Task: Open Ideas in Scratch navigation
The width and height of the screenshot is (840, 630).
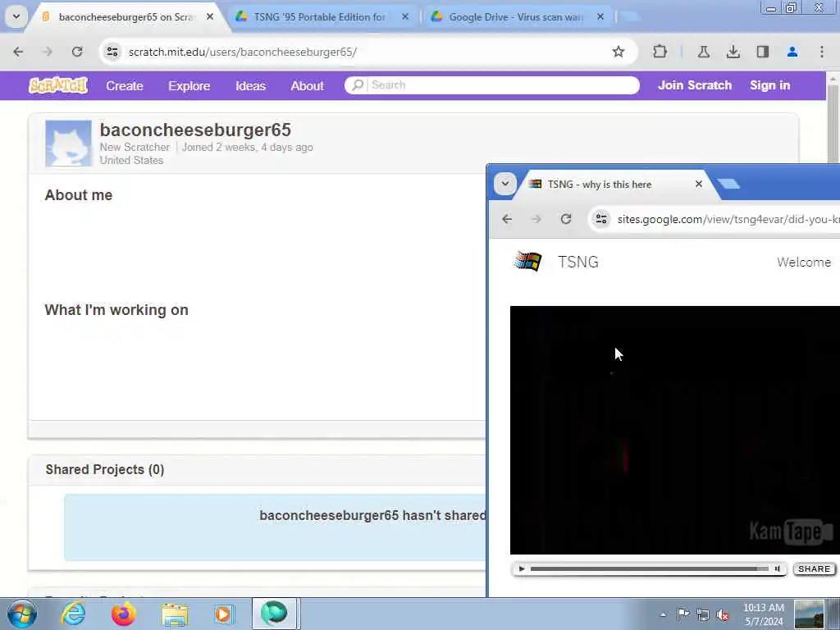Action: pos(251,85)
